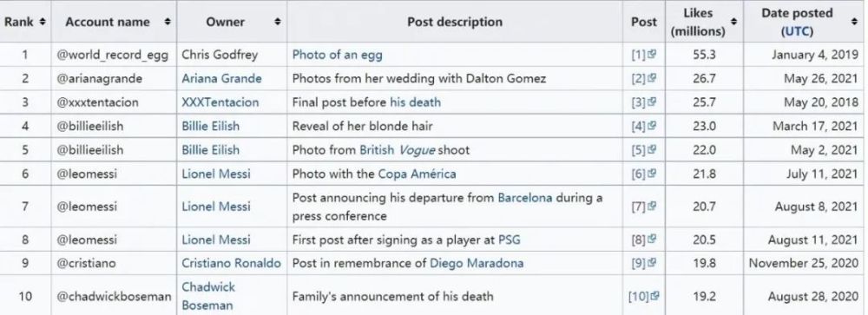Open the UTC link in header
Viewport: 868px width, 315px height.
pos(797,31)
